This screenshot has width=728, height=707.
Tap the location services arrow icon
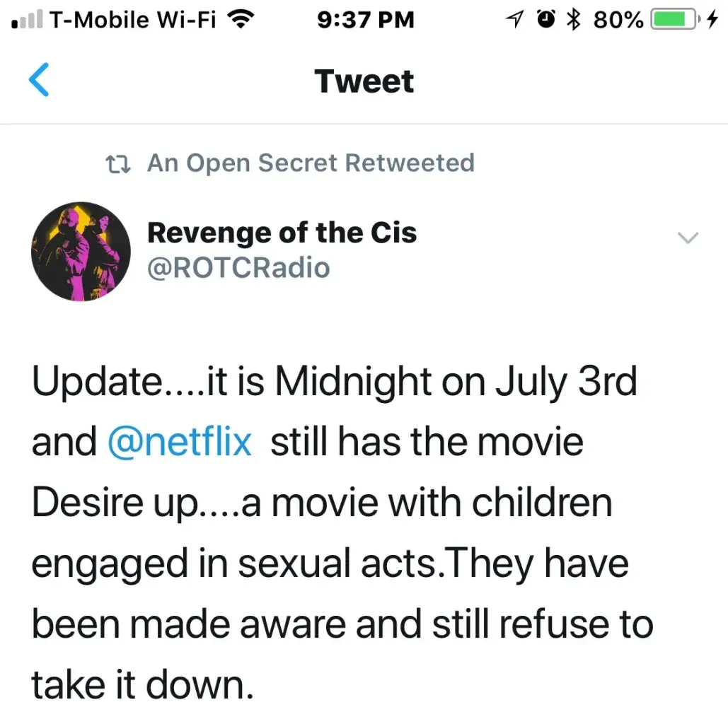517,21
